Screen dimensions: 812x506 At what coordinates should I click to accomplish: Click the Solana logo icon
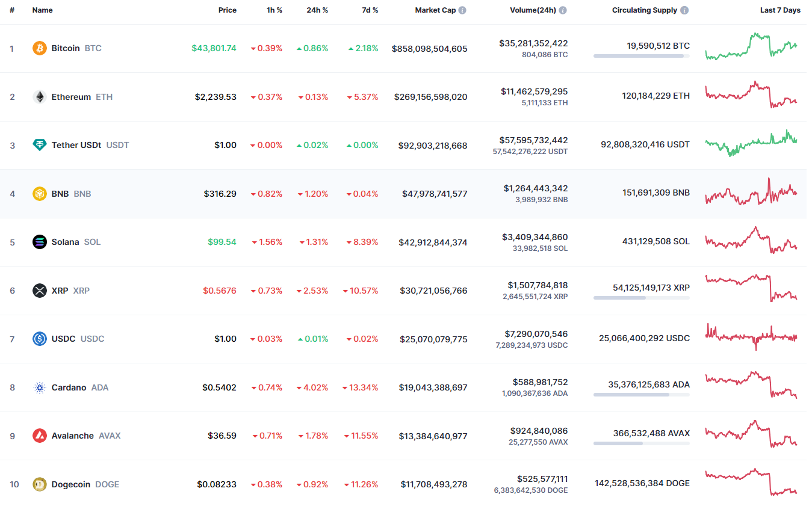coord(40,242)
